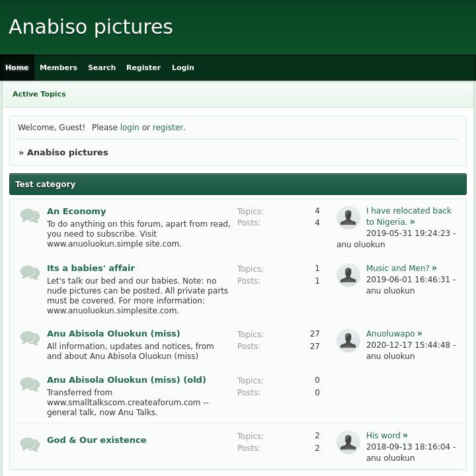
Task: Open the Members menu item
Action: click(x=58, y=67)
